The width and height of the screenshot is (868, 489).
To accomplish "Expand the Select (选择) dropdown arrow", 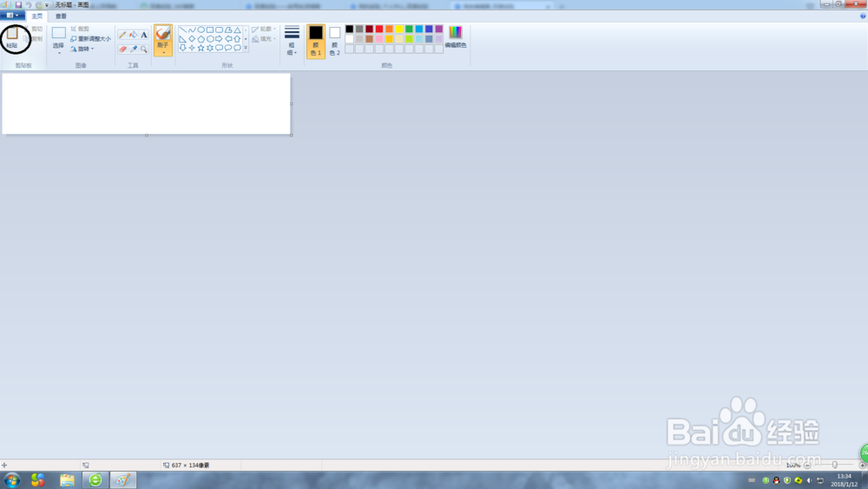I will pos(59,53).
